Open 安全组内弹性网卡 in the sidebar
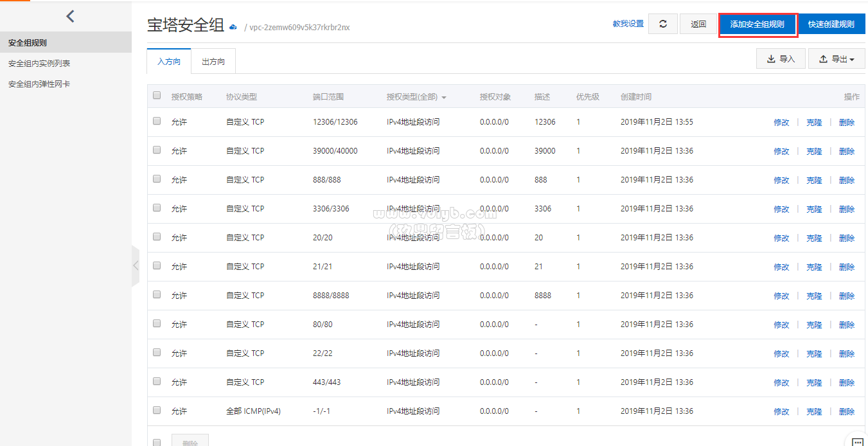868x446 pixels. coord(66,84)
